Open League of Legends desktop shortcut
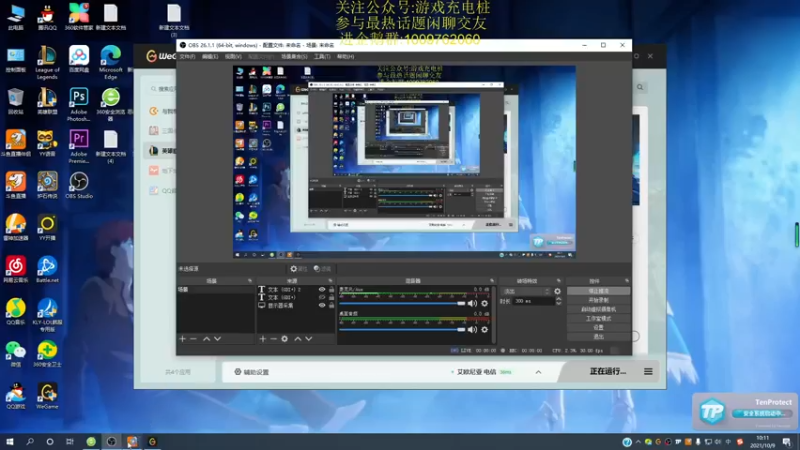Image resolution: width=800 pixels, height=450 pixels. (47, 62)
